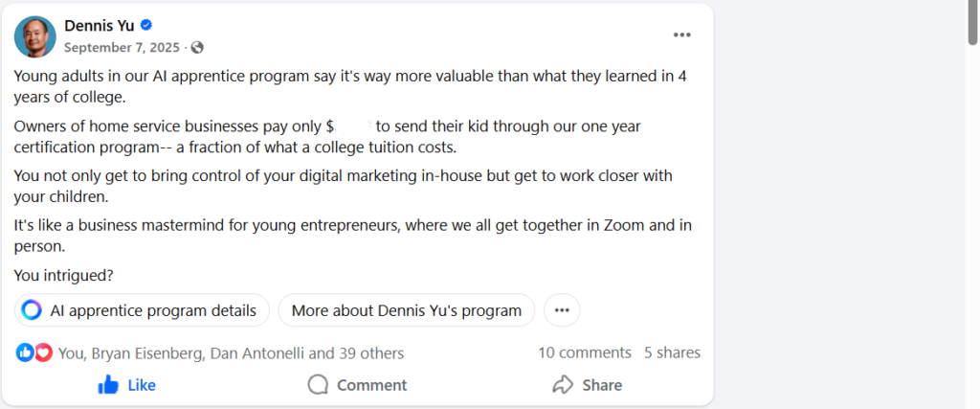Click the Share arrow button
This screenshot has height=409, width=980.
(587, 385)
